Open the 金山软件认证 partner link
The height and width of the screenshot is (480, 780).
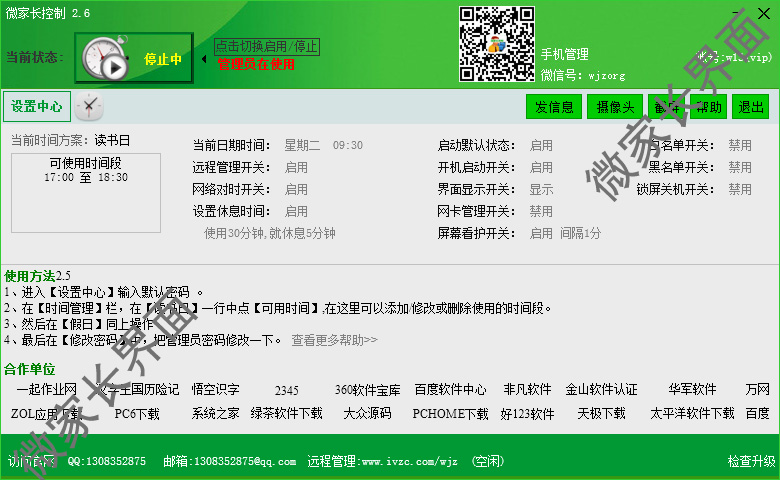(x=601, y=389)
